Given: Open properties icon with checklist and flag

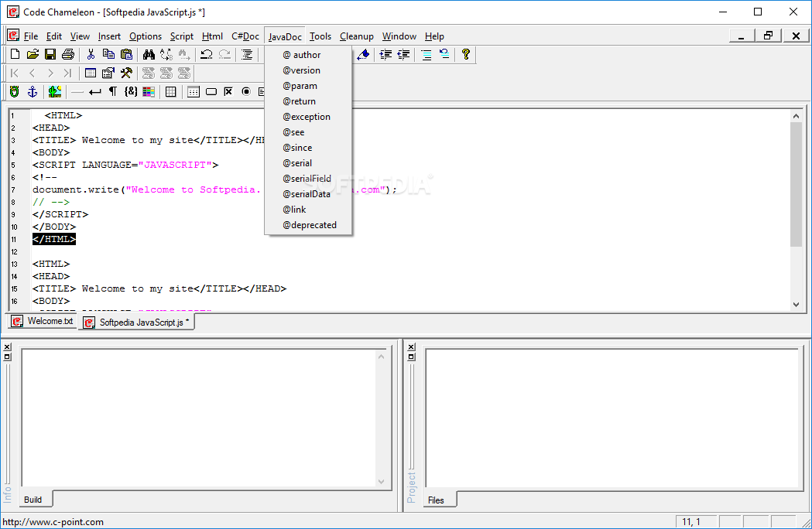Looking at the screenshot, I should 108,73.
